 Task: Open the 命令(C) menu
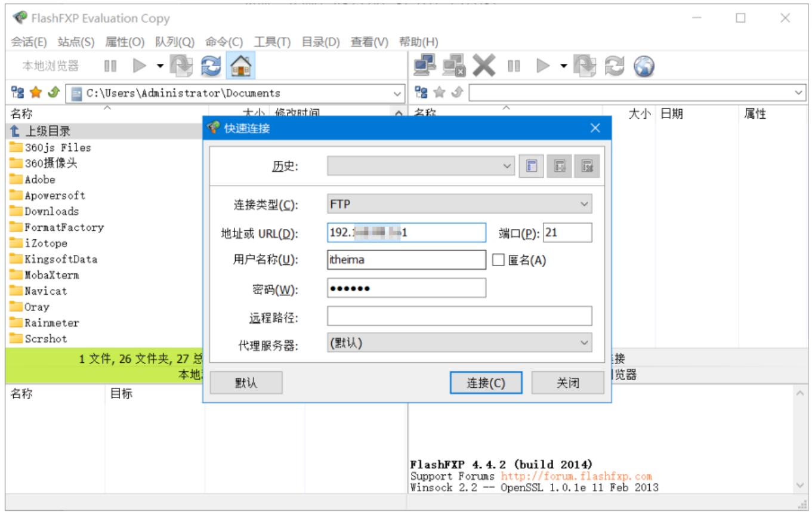224,42
